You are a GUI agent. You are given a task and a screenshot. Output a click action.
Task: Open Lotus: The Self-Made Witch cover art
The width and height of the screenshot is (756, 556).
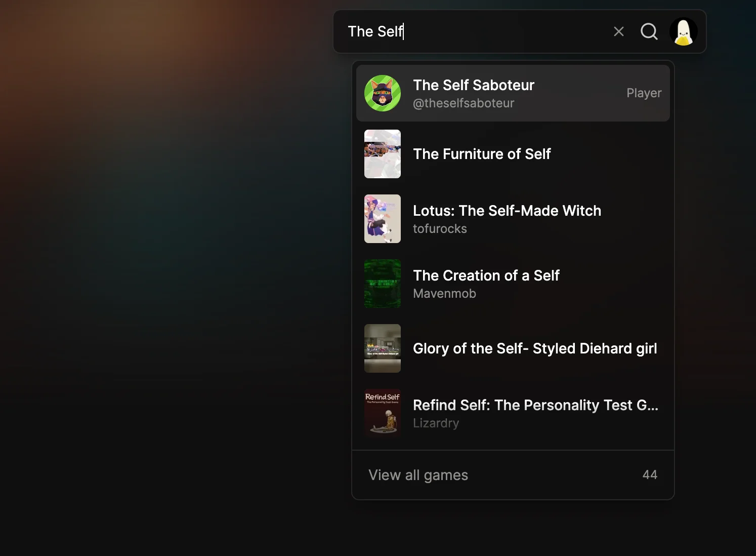(383, 219)
